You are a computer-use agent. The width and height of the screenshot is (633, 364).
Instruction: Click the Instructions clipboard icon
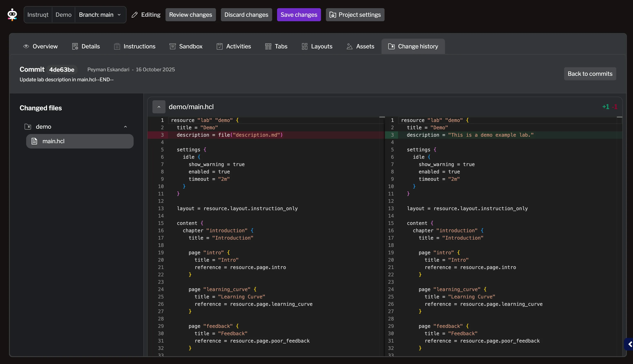(x=117, y=46)
